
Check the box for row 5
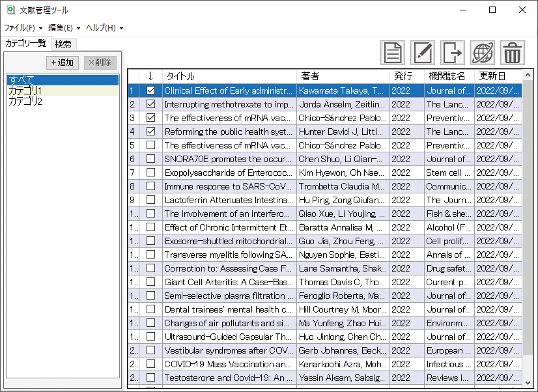(151, 145)
